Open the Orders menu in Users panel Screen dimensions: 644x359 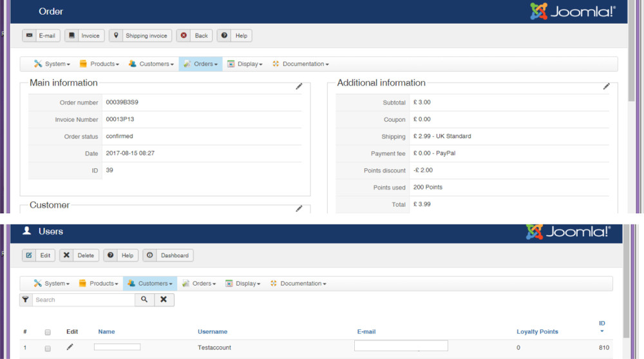click(199, 284)
